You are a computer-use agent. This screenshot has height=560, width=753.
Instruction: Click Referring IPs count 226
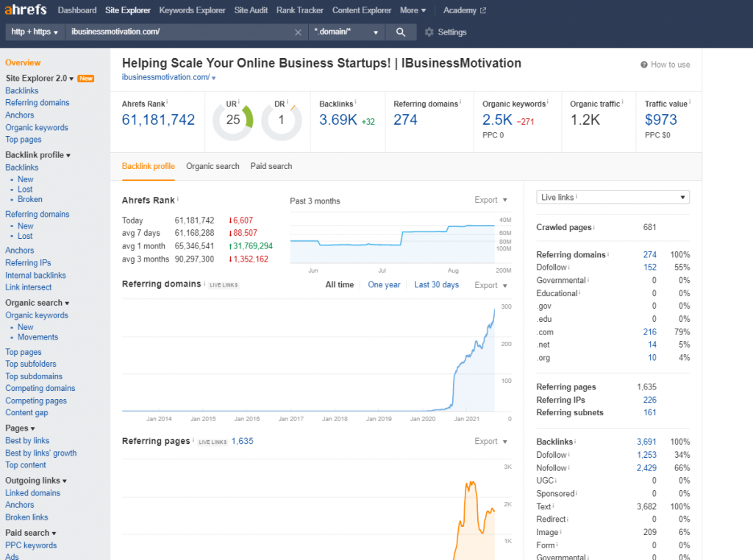(x=650, y=400)
